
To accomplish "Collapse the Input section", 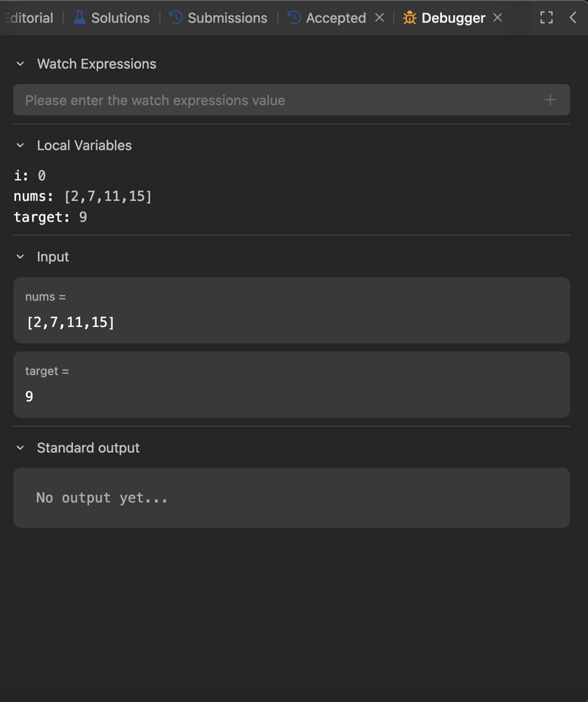I will click(20, 257).
